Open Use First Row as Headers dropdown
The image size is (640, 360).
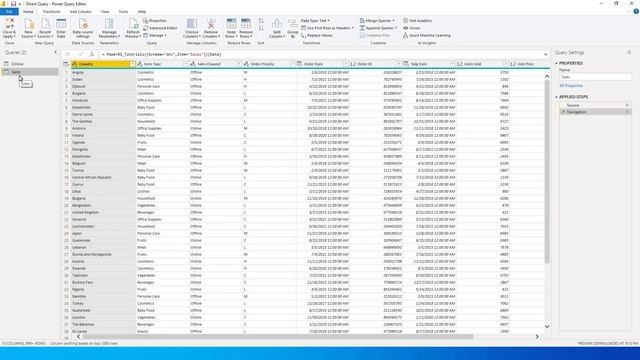[x=327, y=28]
